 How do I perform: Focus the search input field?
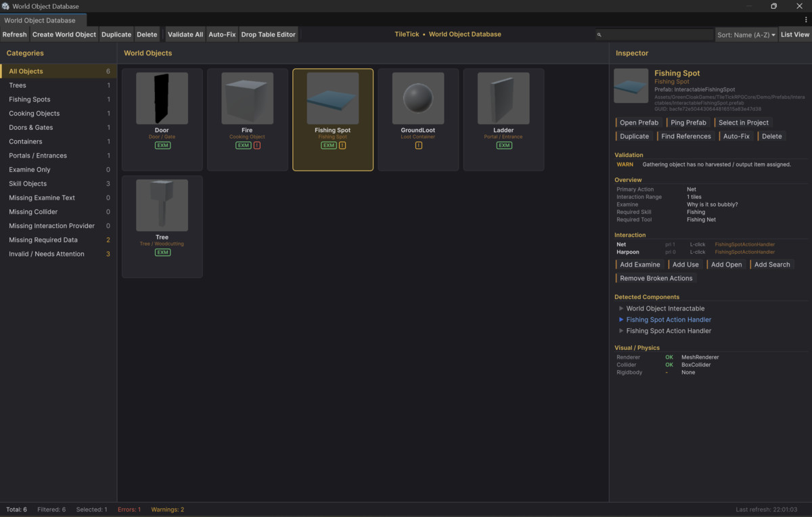(x=654, y=35)
